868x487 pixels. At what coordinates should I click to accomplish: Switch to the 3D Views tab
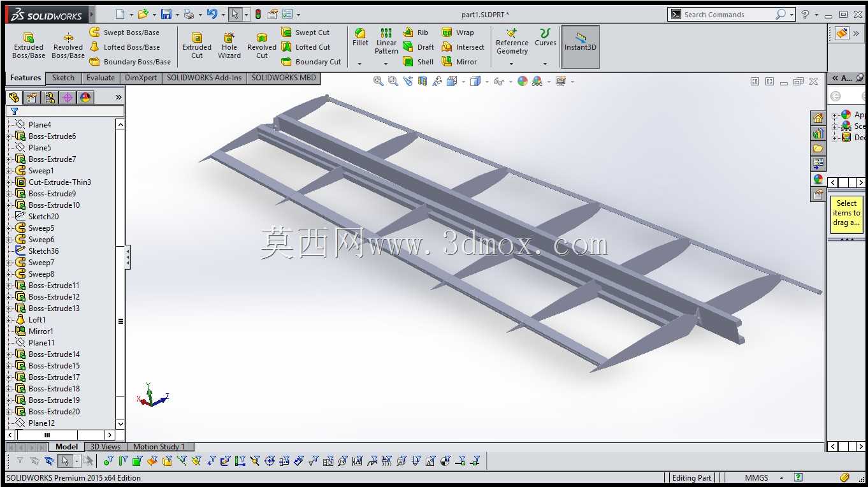(105, 447)
